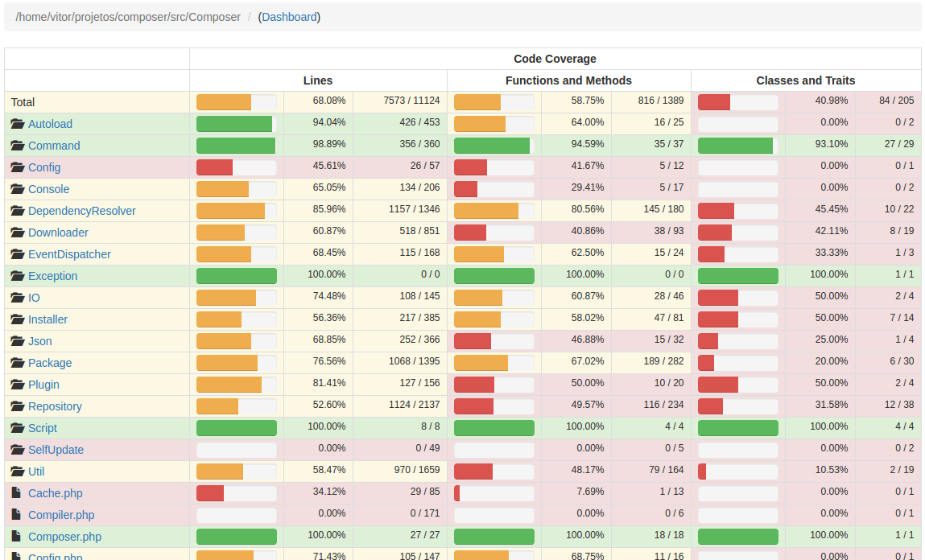Viewport: 925px width, 560px height.
Task: Click the file icon beside Compiler.php
Action: (x=17, y=515)
